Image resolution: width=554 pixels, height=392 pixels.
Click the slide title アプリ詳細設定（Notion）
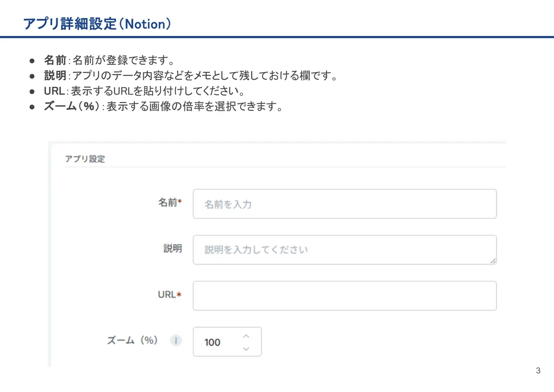(97, 24)
